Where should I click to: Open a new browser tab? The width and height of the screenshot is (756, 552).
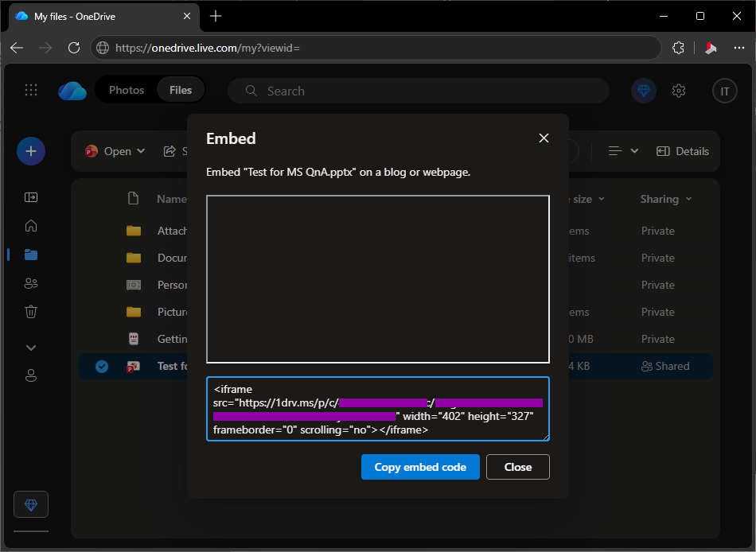tap(216, 17)
